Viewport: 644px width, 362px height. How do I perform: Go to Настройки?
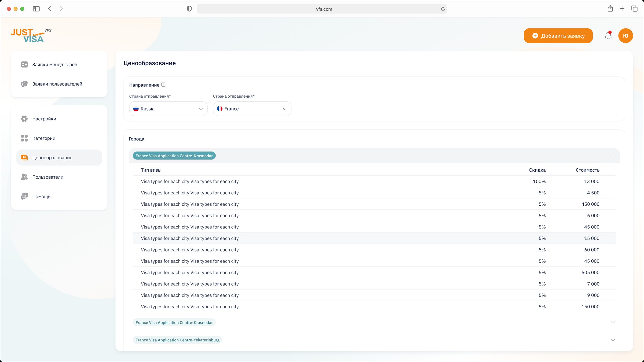point(59,119)
